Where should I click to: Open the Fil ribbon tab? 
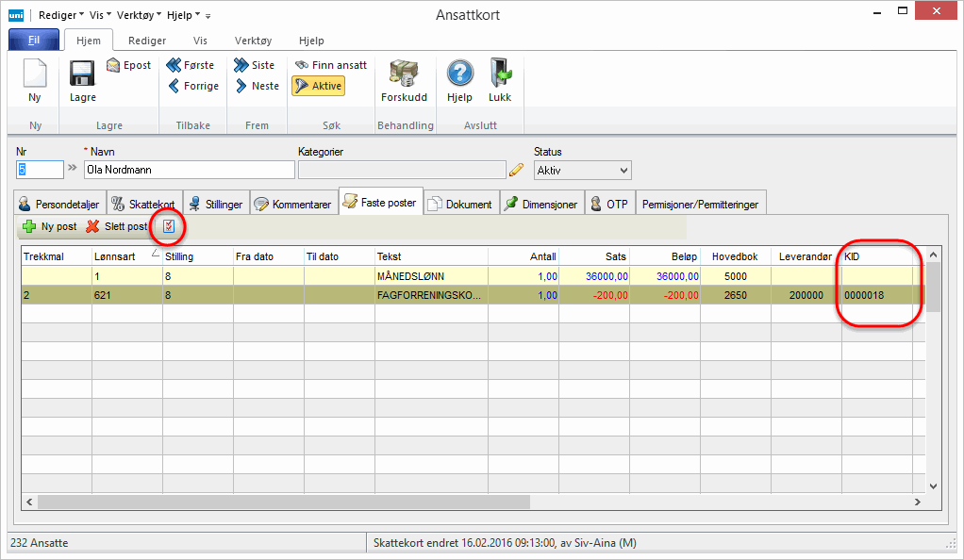(x=33, y=41)
